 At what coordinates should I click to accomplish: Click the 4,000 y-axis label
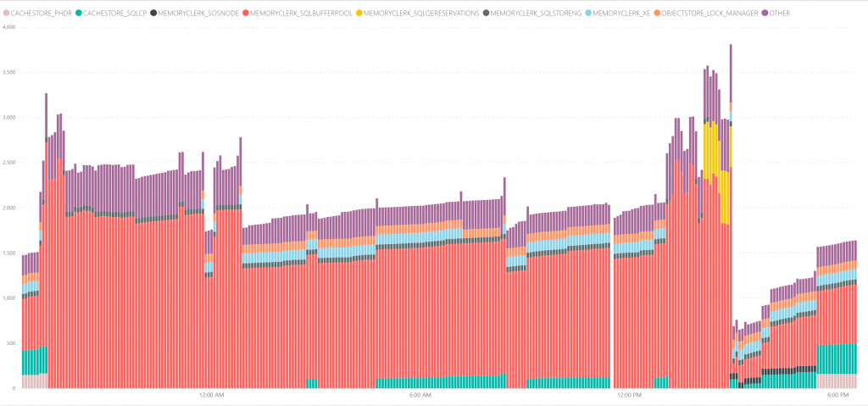tap(8, 27)
